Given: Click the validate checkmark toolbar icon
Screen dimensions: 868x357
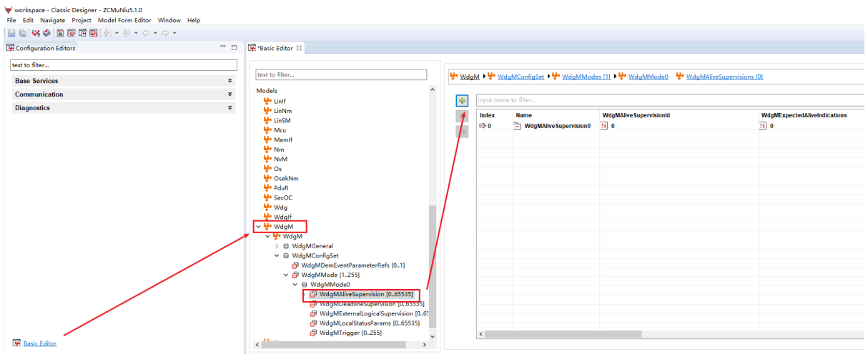Looking at the screenshot, I should click(36, 33).
